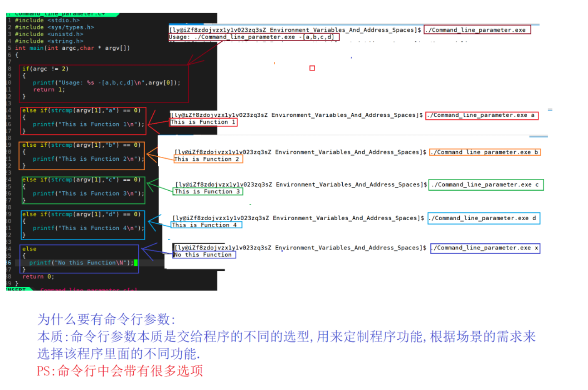588x390 pixels.
Task: Click terminal command './Command_line_parameter.exe b'
Action: (485, 153)
